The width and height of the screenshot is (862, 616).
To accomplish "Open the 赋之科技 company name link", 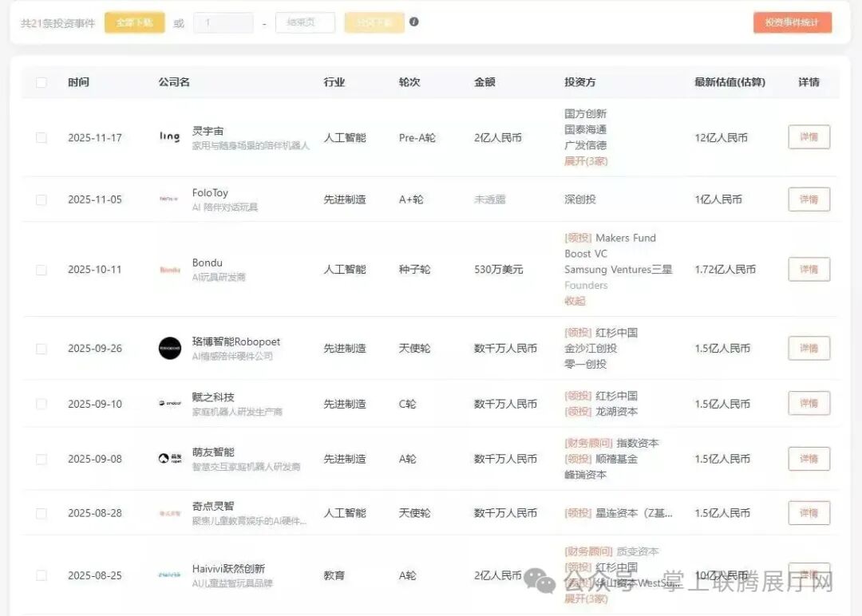I will pyautogui.click(x=213, y=397).
